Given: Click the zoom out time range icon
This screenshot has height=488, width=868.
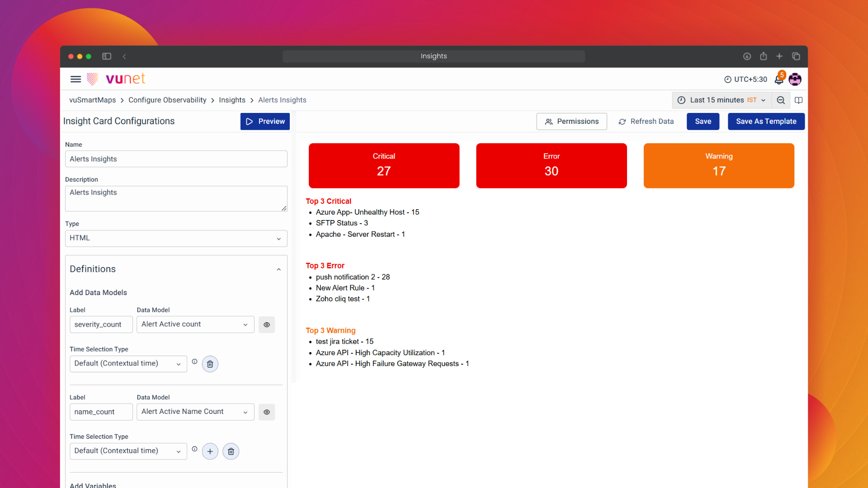Looking at the screenshot, I should (781, 100).
